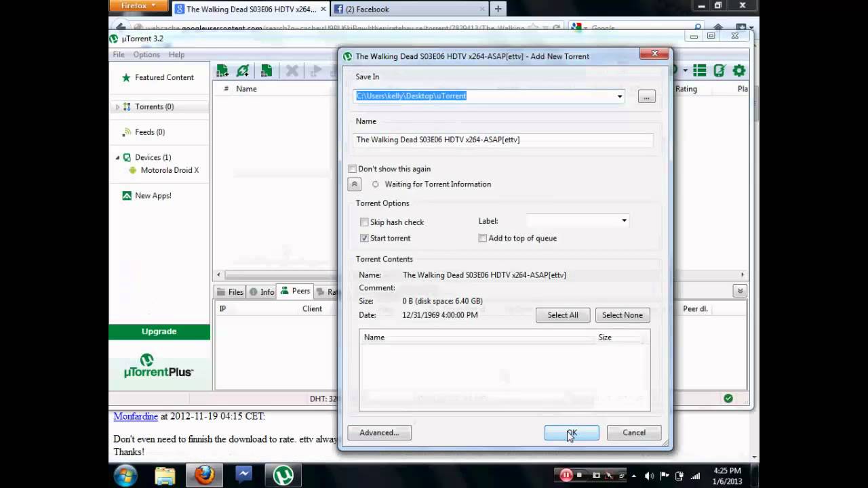Click the uTorrent taskbar icon
The height and width of the screenshot is (488, 868).
[283, 475]
